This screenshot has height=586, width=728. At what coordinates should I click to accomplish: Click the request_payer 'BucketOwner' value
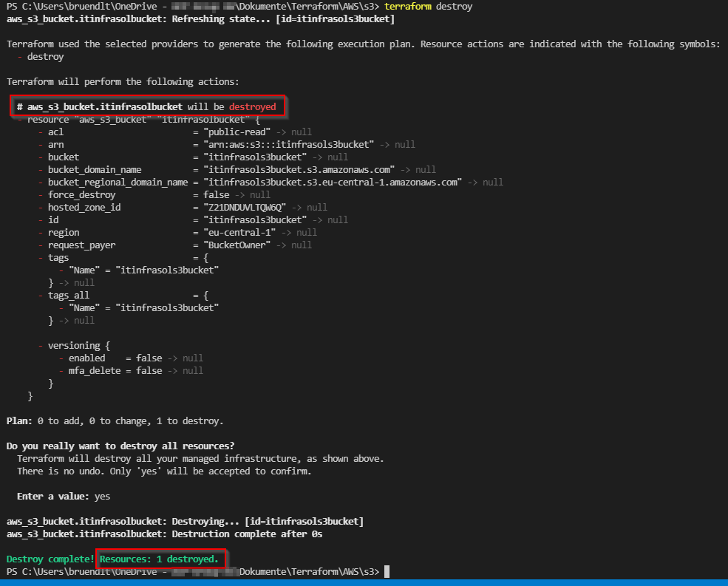238,245
